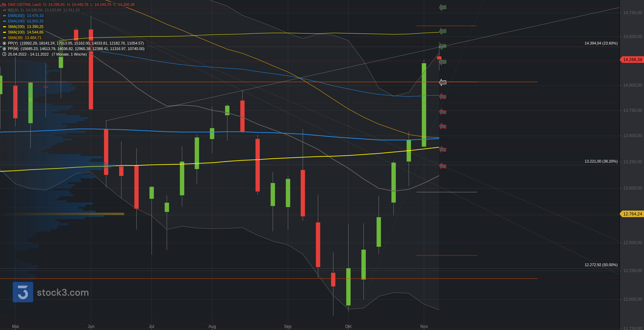Screen dimensions: 644x330
Task: Click the orange SMA(38) color marker
Action: (x=4, y=38)
